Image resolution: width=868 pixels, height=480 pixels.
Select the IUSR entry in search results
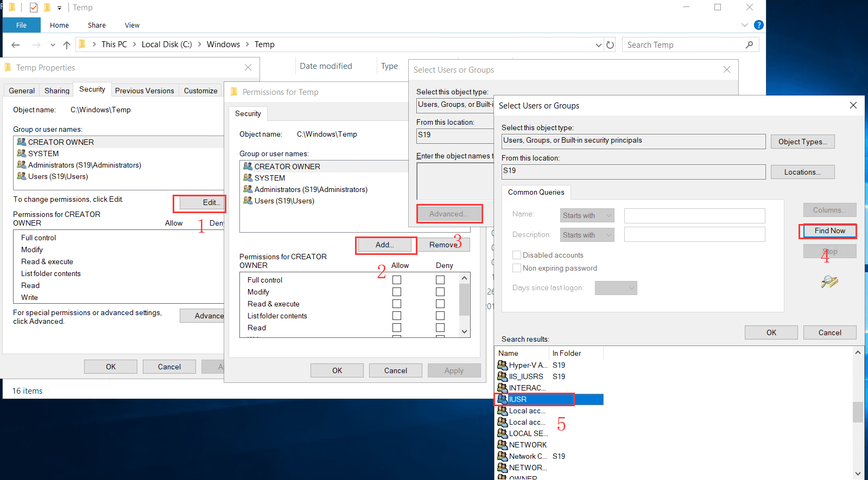point(518,399)
